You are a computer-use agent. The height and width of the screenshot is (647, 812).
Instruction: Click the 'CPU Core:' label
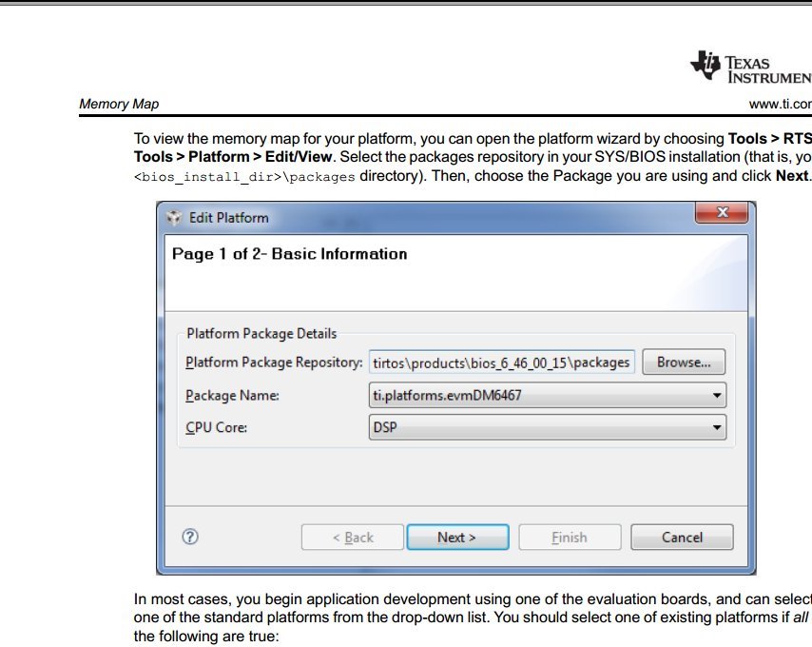[216, 427]
